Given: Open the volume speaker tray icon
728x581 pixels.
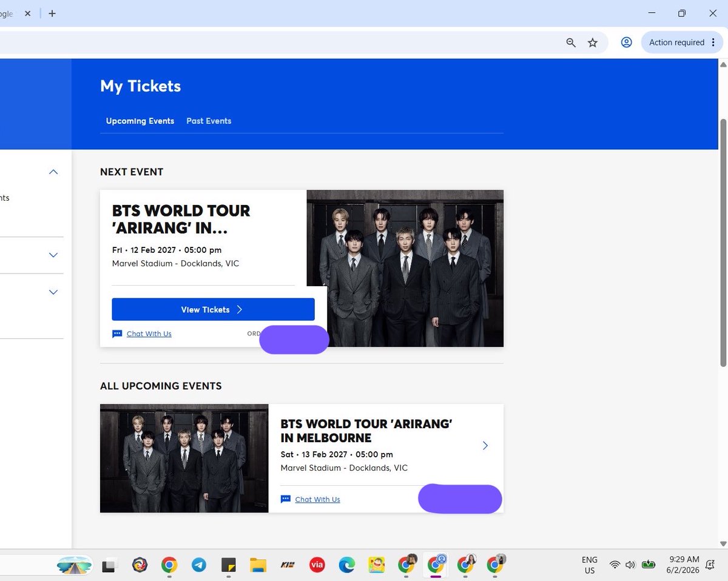Looking at the screenshot, I should pyautogui.click(x=630, y=565).
